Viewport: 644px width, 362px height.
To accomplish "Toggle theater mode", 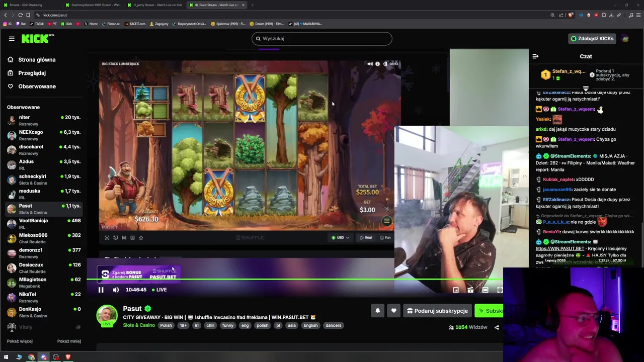I will coord(485,290).
